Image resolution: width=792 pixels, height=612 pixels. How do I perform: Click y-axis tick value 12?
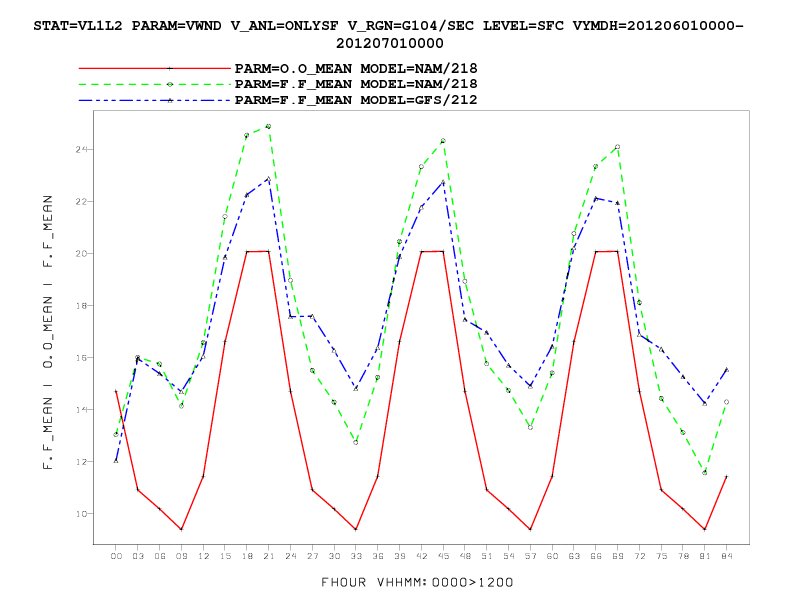[x=81, y=462]
